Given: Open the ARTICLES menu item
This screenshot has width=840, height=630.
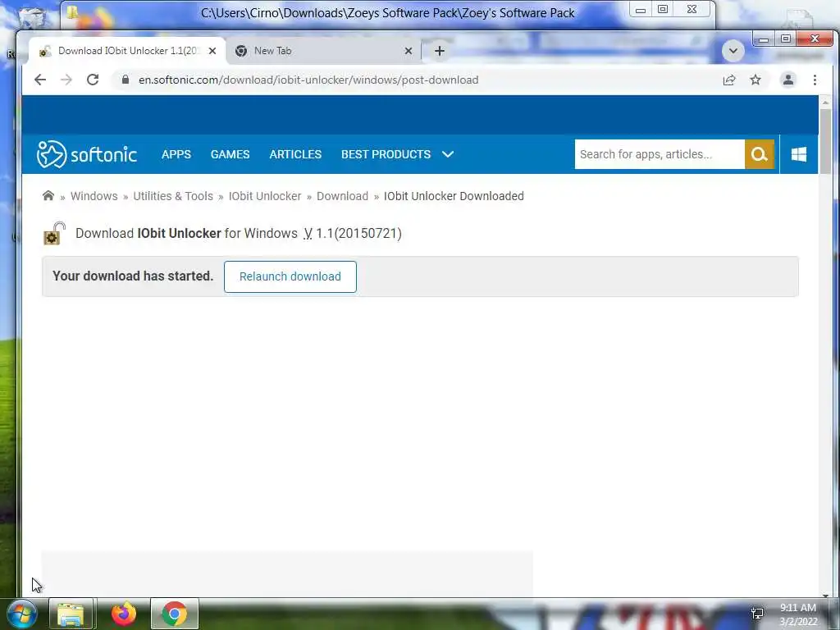Looking at the screenshot, I should click(x=295, y=154).
